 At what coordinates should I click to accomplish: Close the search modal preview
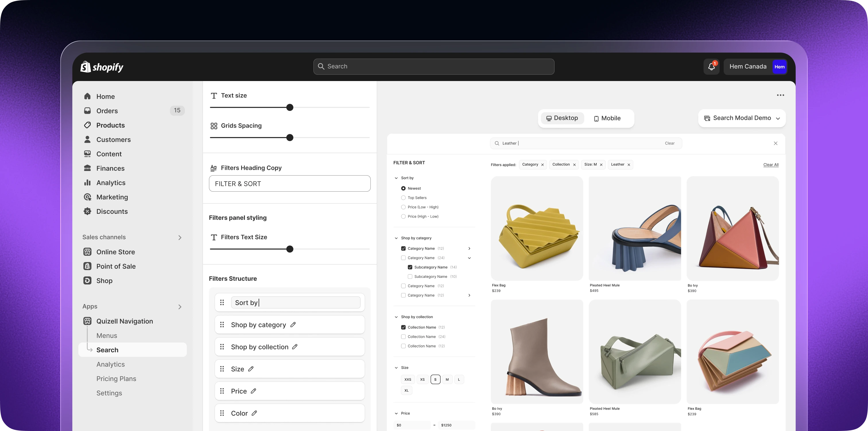pyautogui.click(x=776, y=143)
